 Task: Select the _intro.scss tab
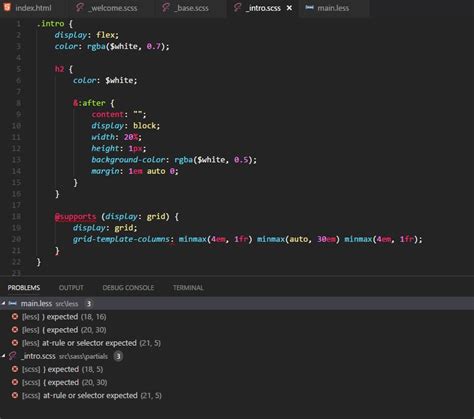[x=263, y=8]
